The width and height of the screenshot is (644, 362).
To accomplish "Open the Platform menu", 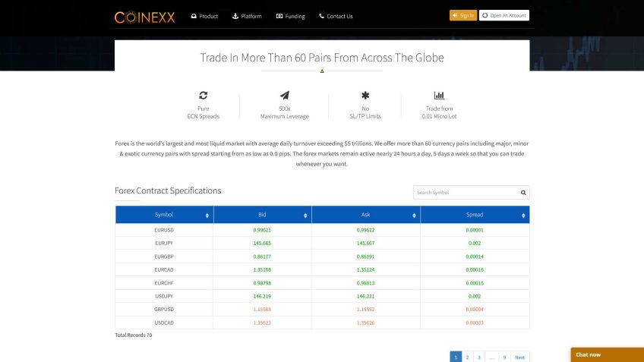I will coord(247,16).
